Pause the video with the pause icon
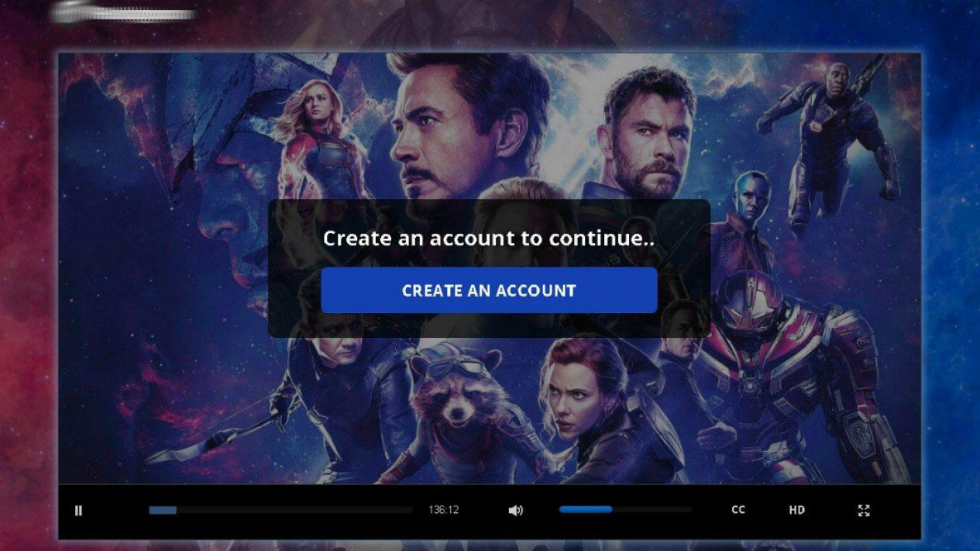Viewport: 980px width, 551px height. (78, 511)
